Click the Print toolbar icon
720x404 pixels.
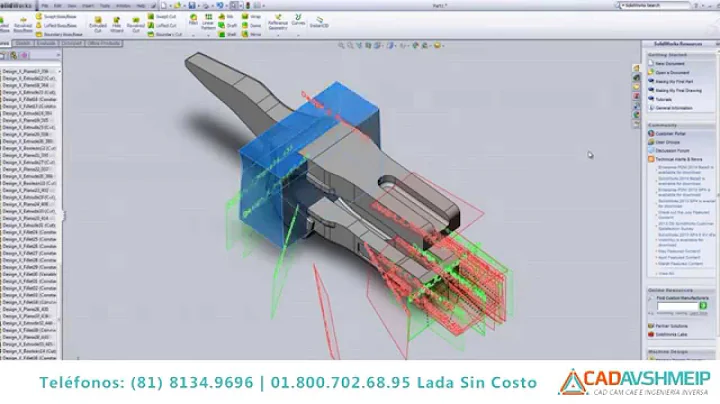pos(206,6)
